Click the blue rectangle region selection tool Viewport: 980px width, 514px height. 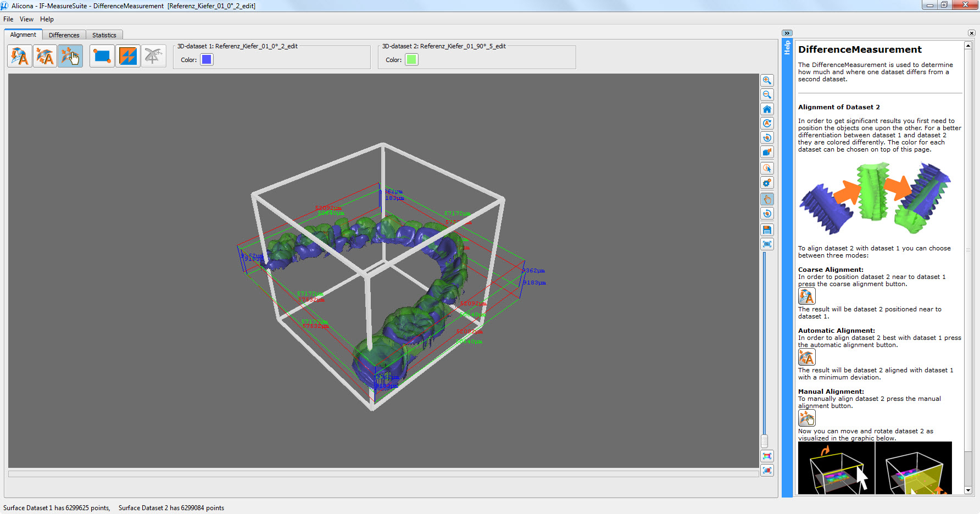click(102, 56)
